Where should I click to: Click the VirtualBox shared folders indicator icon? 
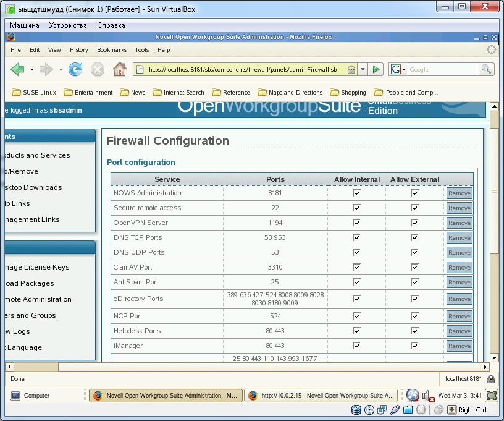pyautogui.click(x=408, y=410)
